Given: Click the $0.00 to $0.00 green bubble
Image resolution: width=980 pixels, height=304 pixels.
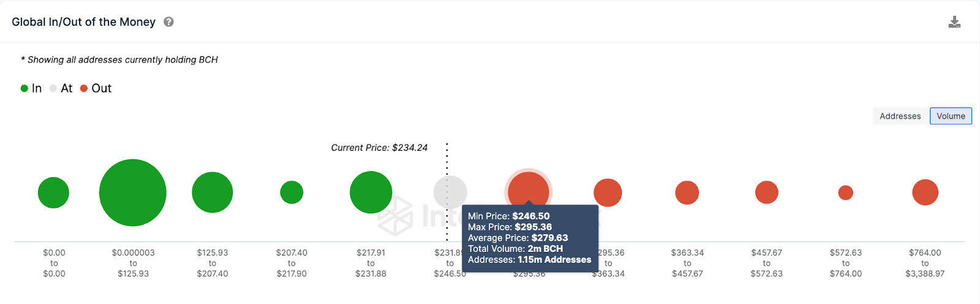Looking at the screenshot, I should pos(53,192).
